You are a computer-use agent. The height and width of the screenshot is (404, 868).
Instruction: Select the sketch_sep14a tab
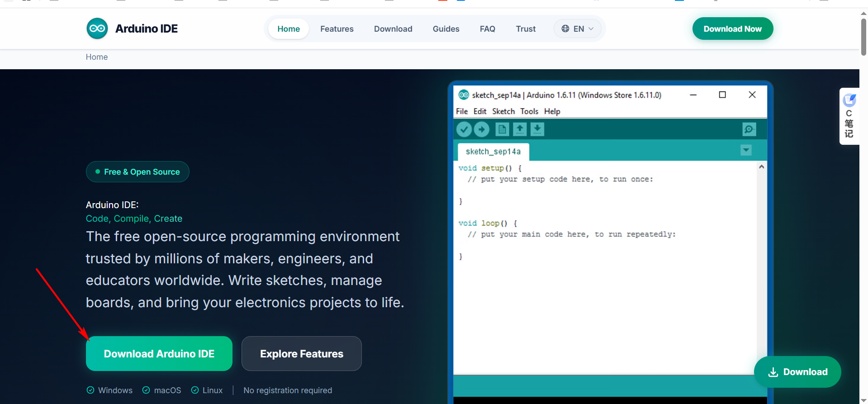coord(493,152)
